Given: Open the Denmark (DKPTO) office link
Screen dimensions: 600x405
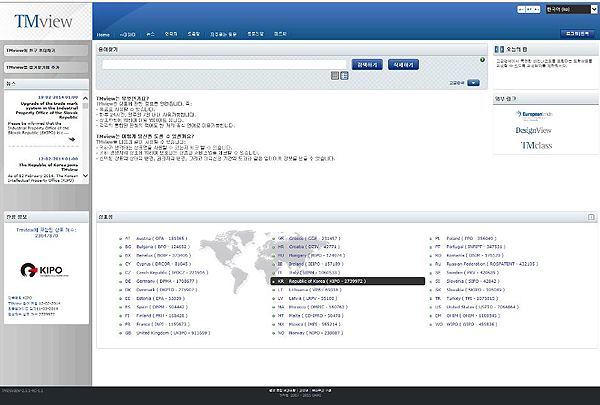Looking at the screenshot, I should point(166,290).
